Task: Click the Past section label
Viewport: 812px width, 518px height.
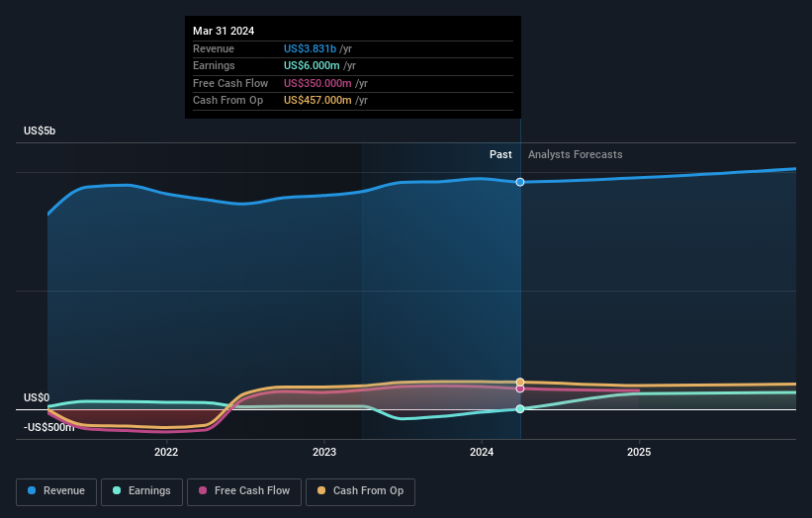Action: click(500, 155)
